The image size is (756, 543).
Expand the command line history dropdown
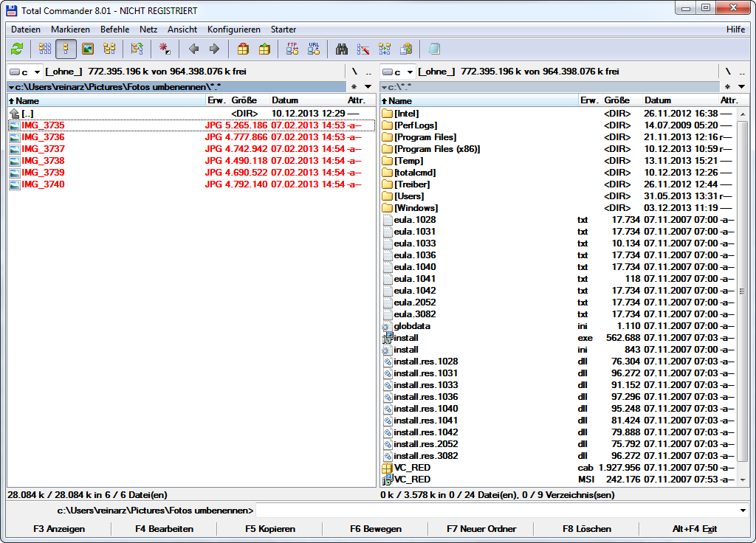click(742, 511)
